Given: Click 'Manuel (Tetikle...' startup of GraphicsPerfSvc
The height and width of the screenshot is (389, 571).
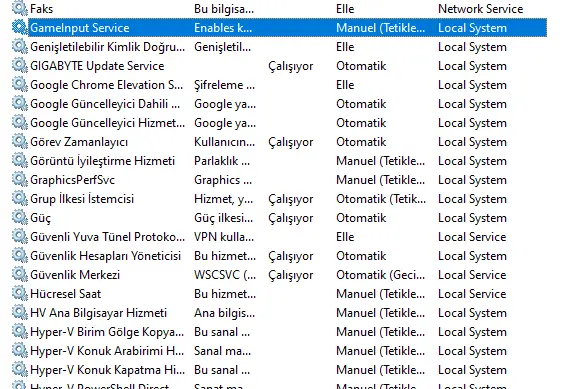Looking at the screenshot, I should [x=381, y=180].
